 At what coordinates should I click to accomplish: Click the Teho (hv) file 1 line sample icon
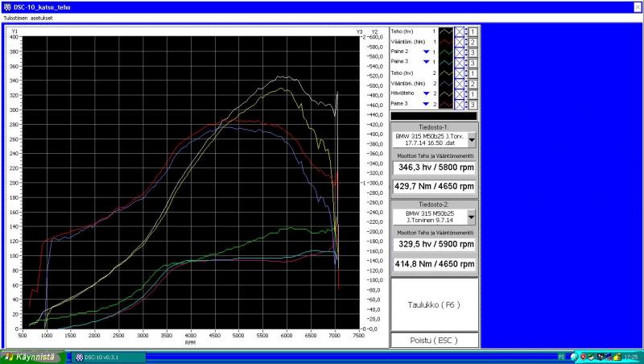[445, 31]
